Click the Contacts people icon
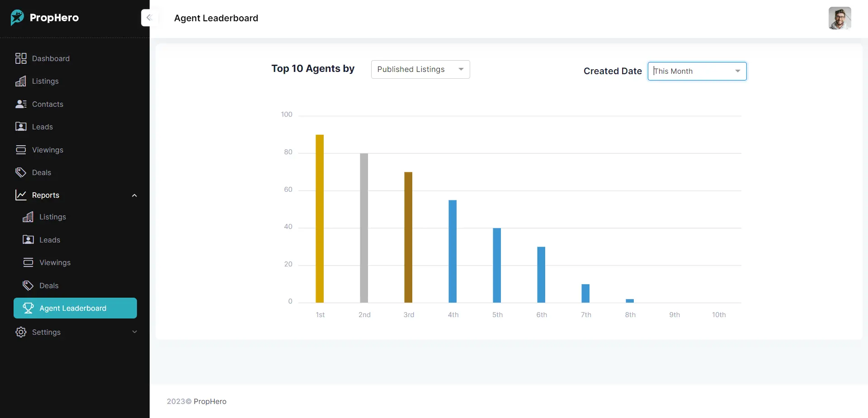Viewport: 868px width, 418px height. click(x=21, y=104)
